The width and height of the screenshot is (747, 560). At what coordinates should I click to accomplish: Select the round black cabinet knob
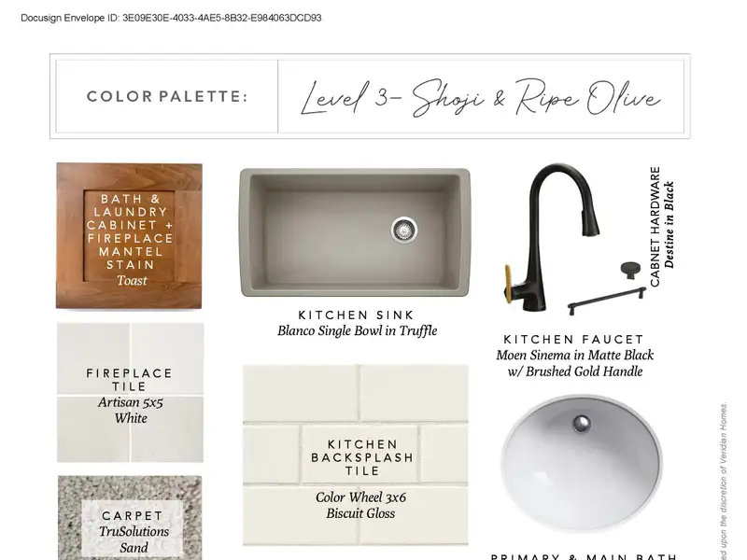click(x=632, y=270)
